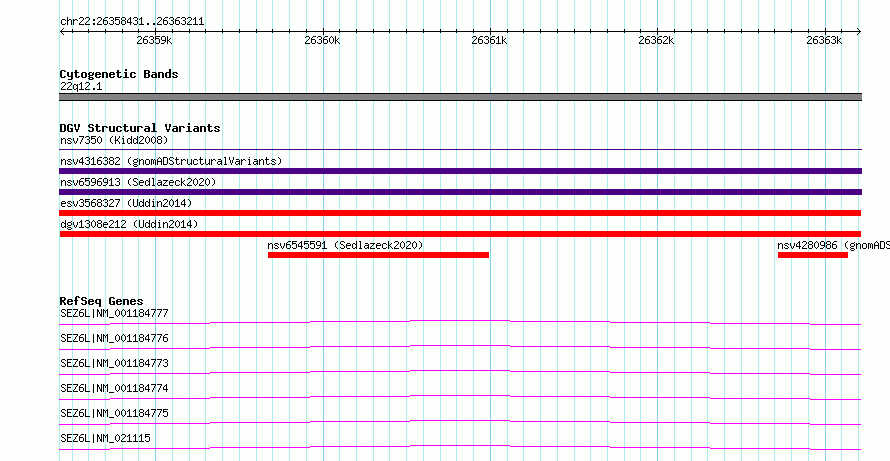890x461 pixels.
Task: Open the nsv4280986 variant label
Action: (833, 245)
